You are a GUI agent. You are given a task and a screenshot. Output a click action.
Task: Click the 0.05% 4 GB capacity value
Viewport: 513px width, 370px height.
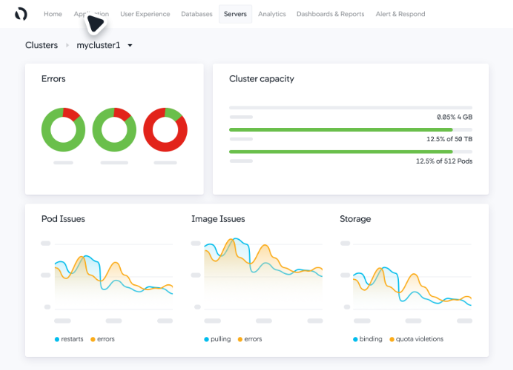(x=455, y=117)
